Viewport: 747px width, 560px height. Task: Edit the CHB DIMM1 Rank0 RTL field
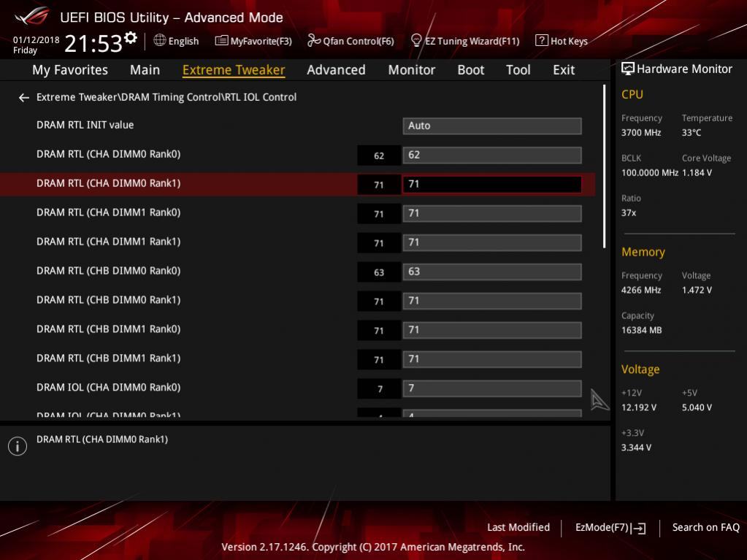pyautogui.click(x=492, y=330)
